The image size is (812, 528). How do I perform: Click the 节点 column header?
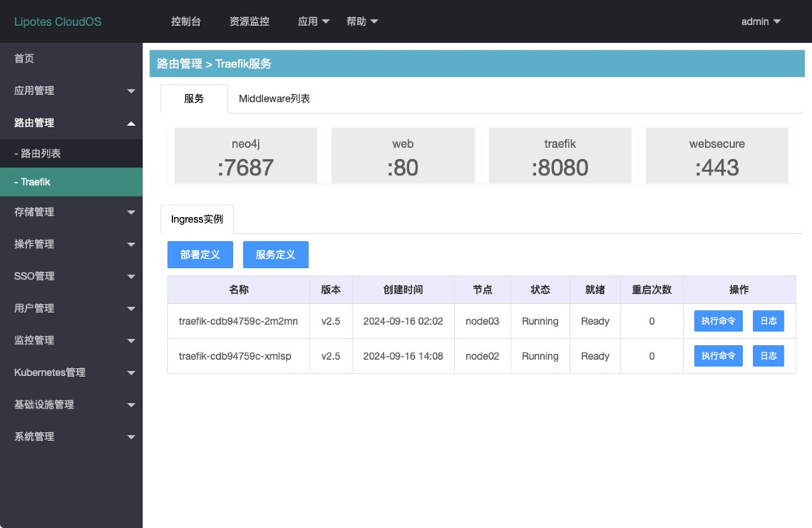[482, 290]
